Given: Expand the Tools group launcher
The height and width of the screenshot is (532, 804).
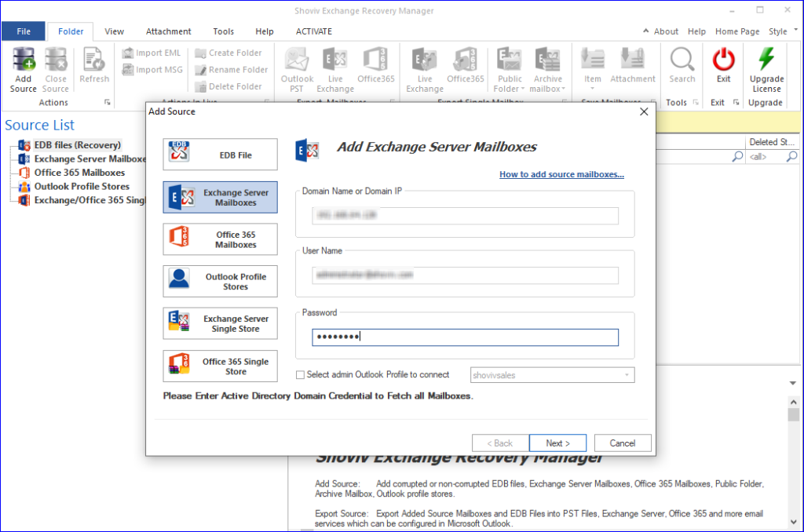Looking at the screenshot, I should click(696, 103).
